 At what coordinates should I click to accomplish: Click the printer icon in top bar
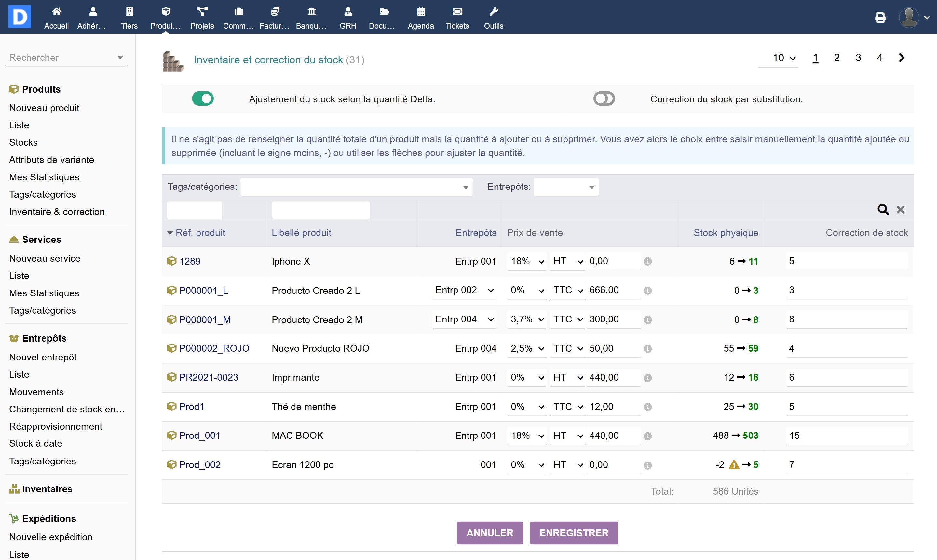pos(880,17)
